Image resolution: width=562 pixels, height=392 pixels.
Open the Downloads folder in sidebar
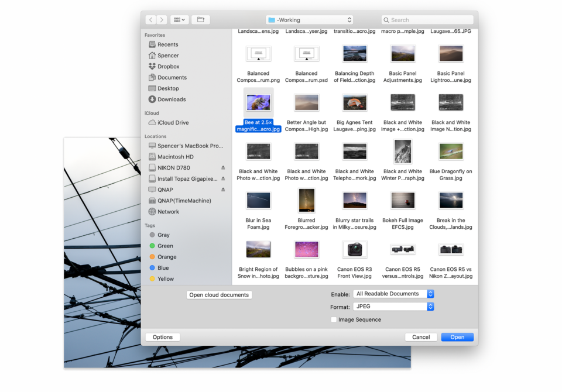coord(171,99)
